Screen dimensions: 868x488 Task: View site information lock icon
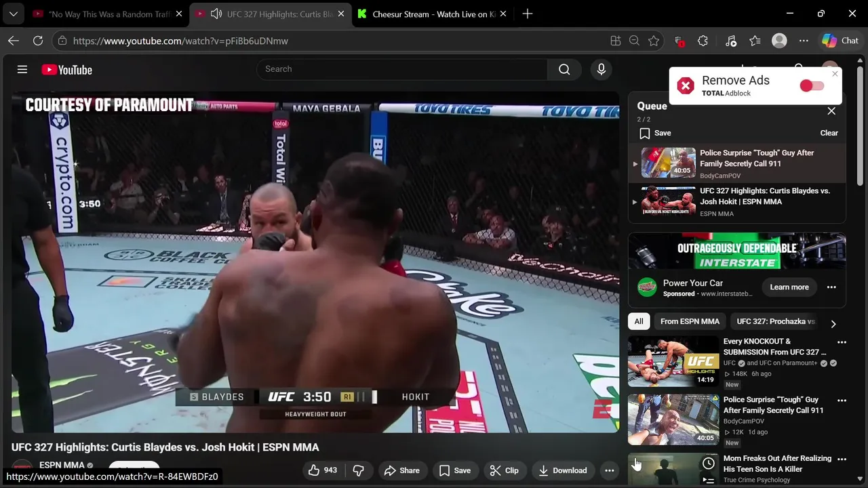tap(62, 41)
